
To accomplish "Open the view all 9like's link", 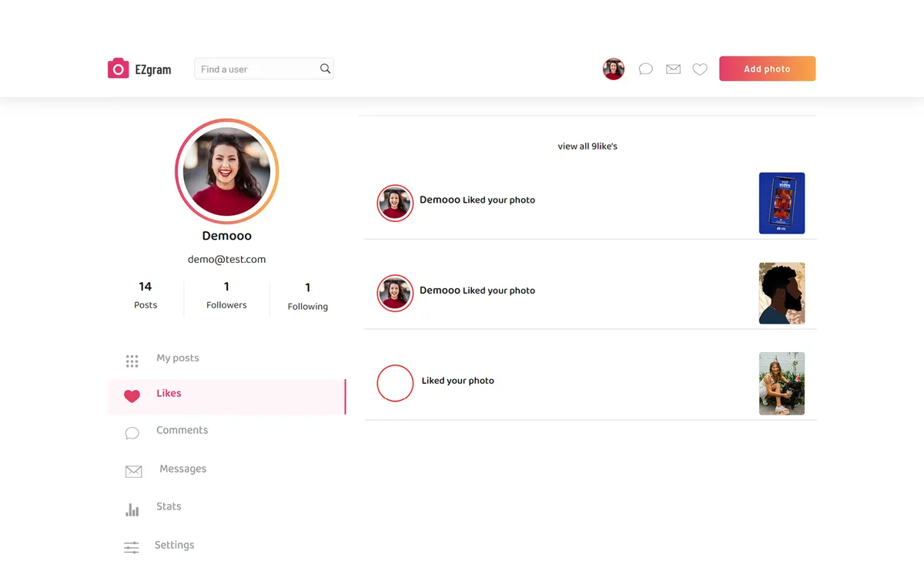I will pyautogui.click(x=588, y=146).
